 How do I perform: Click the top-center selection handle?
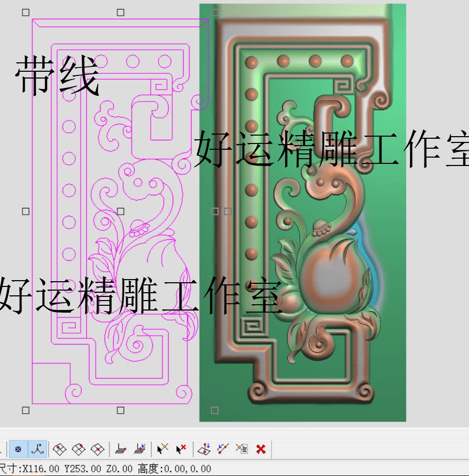pyautogui.click(x=120, y=13)
